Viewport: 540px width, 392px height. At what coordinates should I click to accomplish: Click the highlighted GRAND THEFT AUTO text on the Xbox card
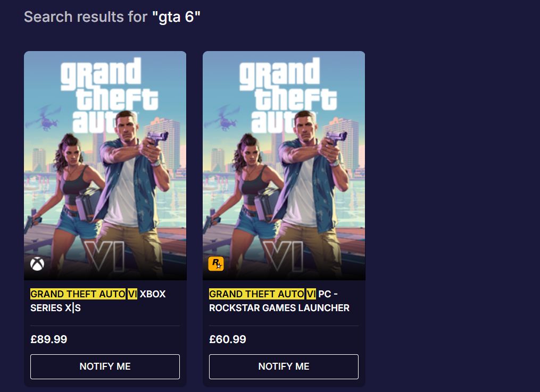(x=78, y=294)
